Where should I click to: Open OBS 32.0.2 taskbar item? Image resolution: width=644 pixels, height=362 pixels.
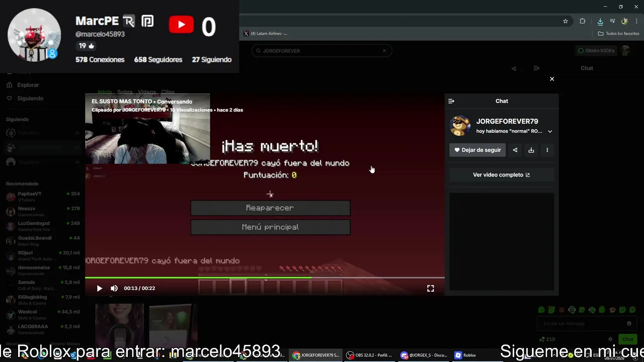point(370,355)
